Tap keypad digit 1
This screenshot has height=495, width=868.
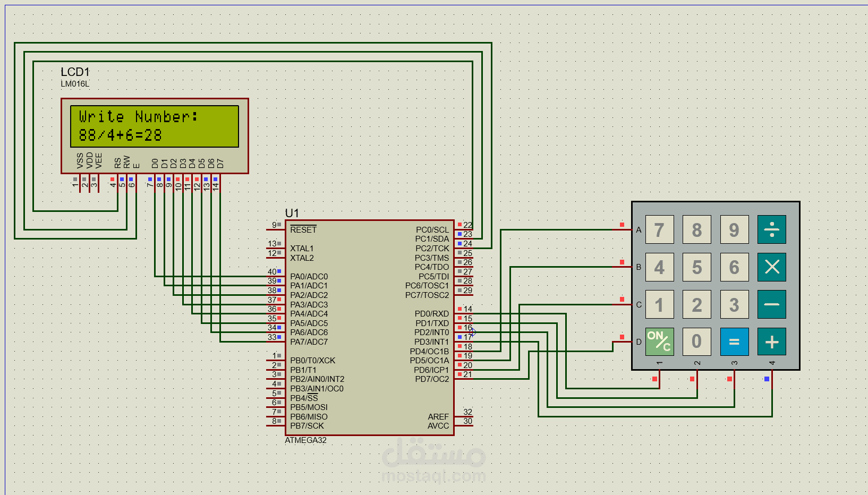click(x=659, y=304)
